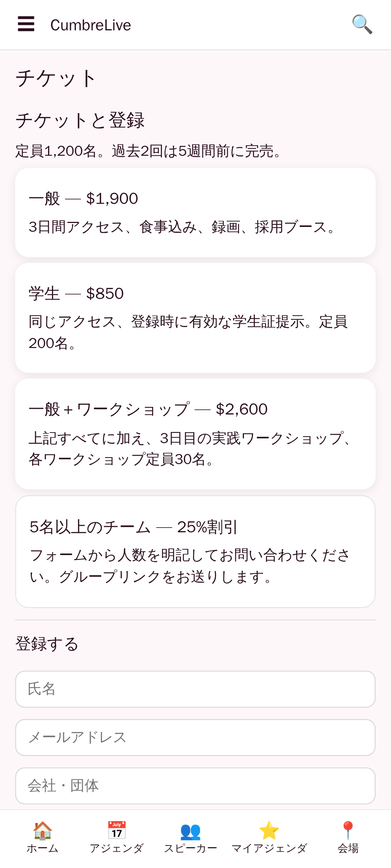Select the 学生 $850 ticket card
This screenshot has height=868, width=391.
[195, 318]
